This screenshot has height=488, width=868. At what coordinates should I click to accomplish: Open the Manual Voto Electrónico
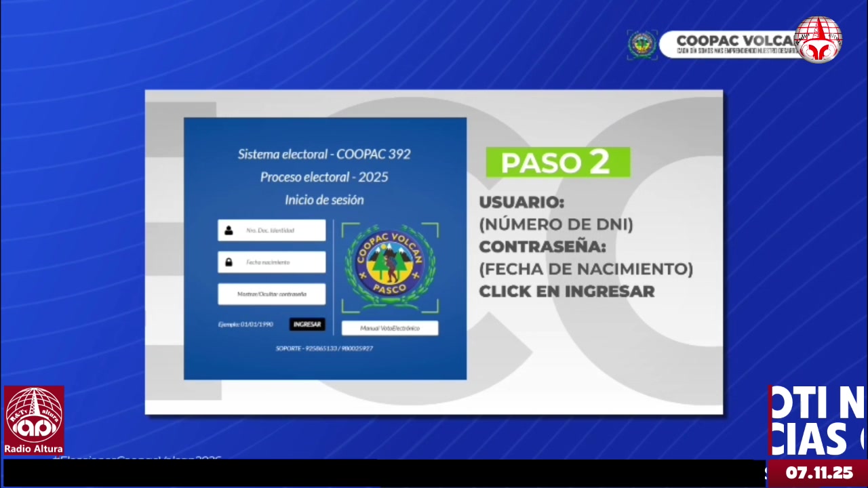point(390,328)
